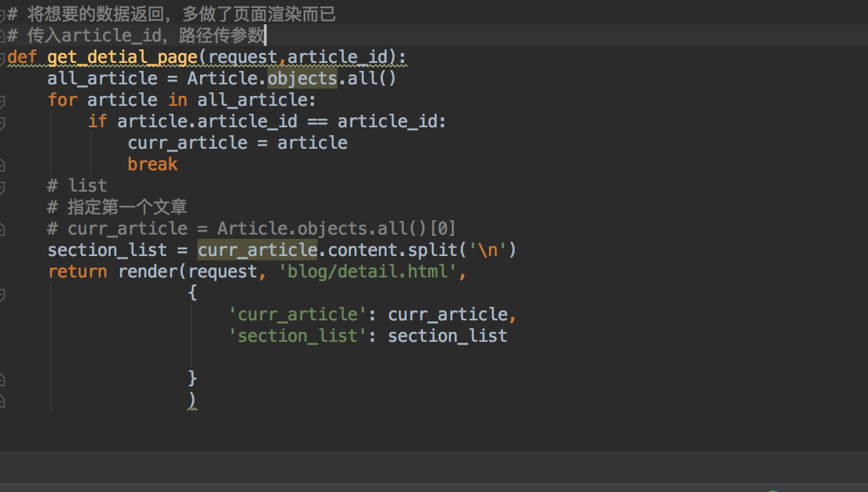868x492 pixels.
Task: Click closing parenthesis with warning underline
Action: 192,400
